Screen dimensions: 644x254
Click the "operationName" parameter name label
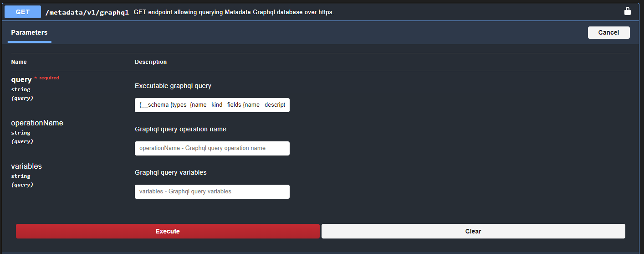point(37,123)
